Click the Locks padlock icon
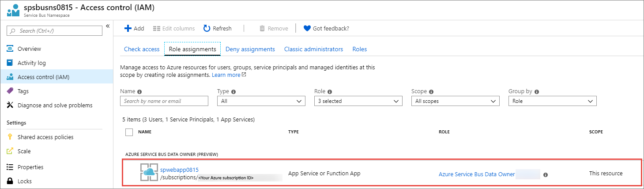Screen dimensions: 644x189 tap(10, 181)
